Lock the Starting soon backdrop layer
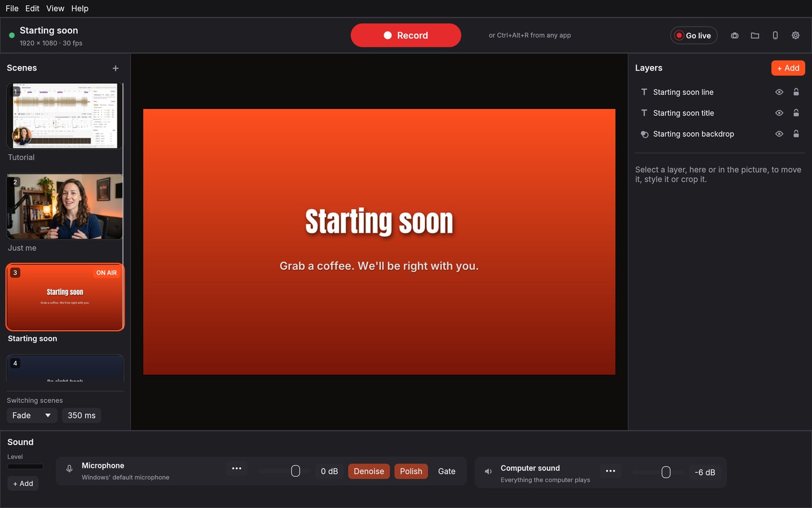This screenshot has width=812, height=508. point(796,134)
